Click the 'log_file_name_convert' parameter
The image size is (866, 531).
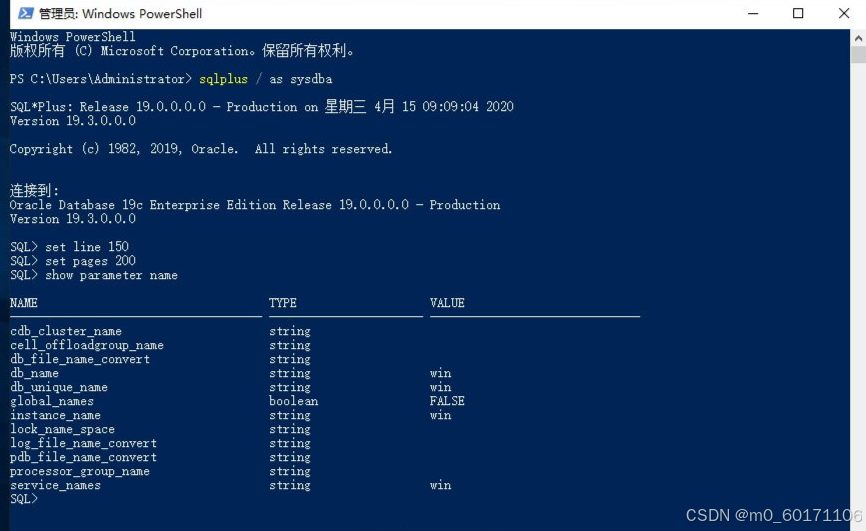pos(83,443)
